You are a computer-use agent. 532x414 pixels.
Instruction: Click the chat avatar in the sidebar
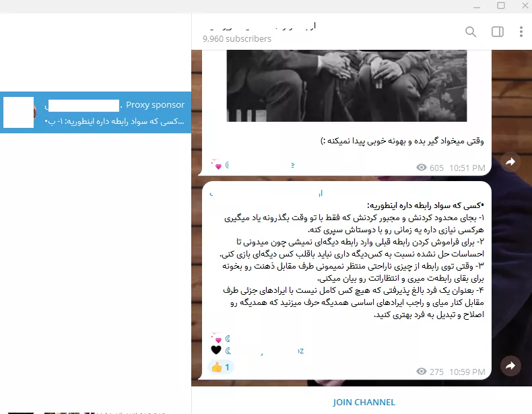19,112
